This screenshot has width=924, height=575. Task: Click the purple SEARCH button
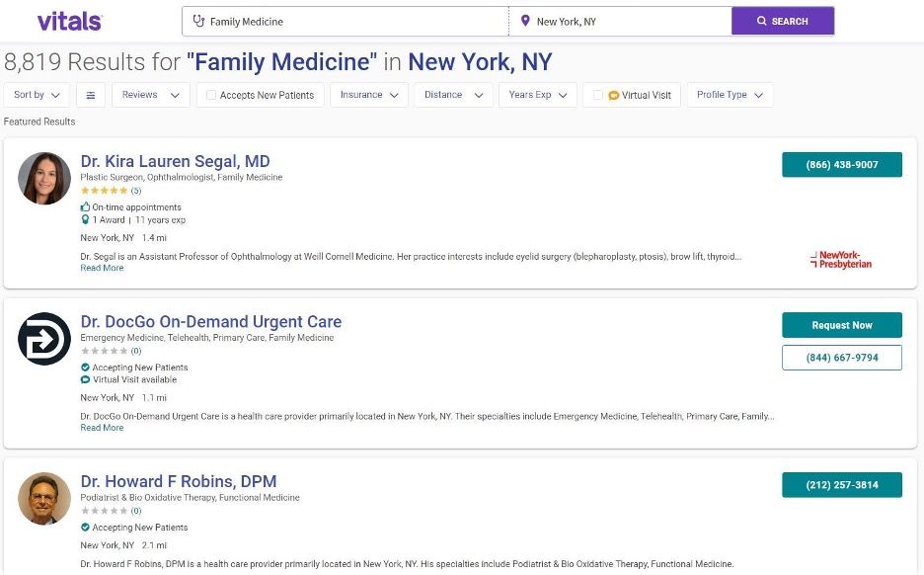tap(783, 21)
